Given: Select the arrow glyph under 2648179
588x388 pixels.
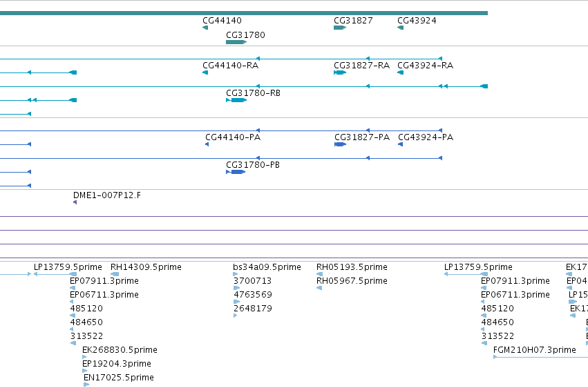Looking at the screenshot, I should pos(235,316).
